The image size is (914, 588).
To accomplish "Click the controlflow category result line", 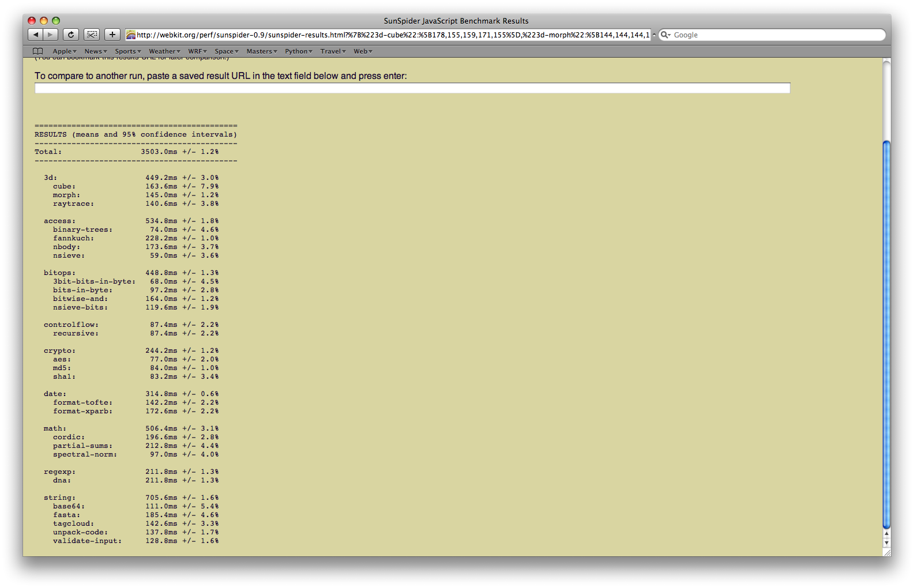I will point(131,325).
